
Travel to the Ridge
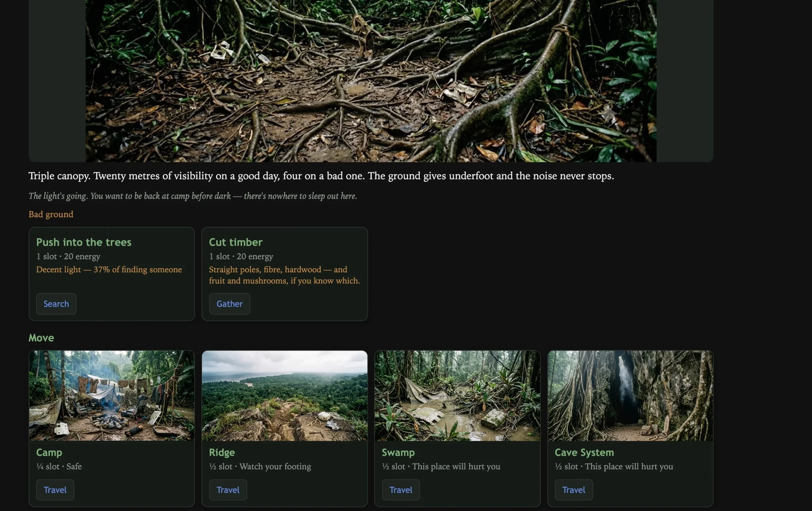[228, 490]
